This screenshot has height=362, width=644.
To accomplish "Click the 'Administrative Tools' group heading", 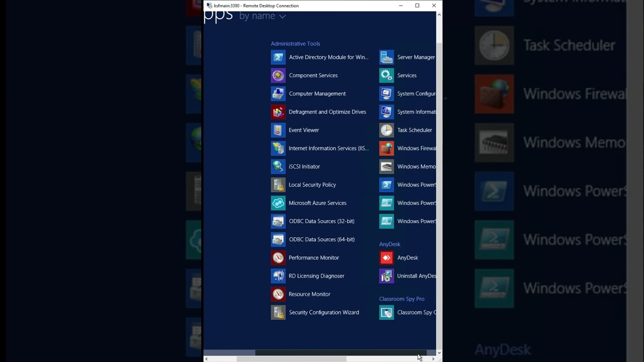I will (295, 44).
